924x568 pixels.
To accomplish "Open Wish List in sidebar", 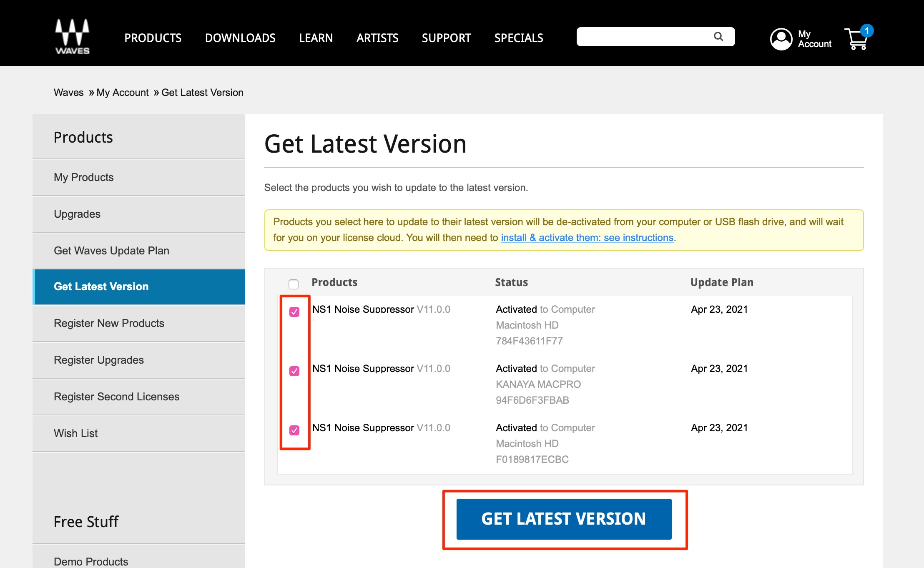I will click(x=139, y=433).
